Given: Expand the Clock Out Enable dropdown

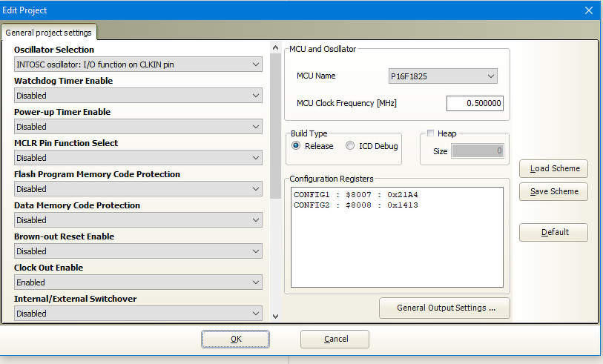Looking at the screenshot, I should click(x=138, y=282).
